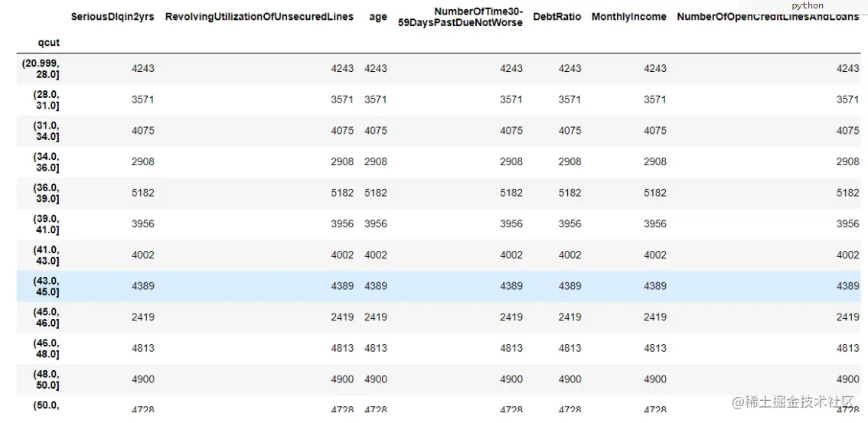868x423 pixels.
Task: Click the DebtRatio column header
Action: pos(557,17)
